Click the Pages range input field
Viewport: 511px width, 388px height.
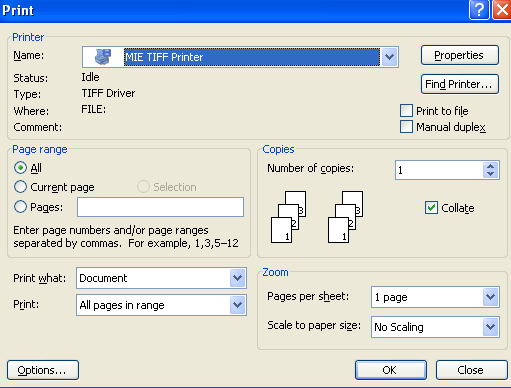coord(160,207)
